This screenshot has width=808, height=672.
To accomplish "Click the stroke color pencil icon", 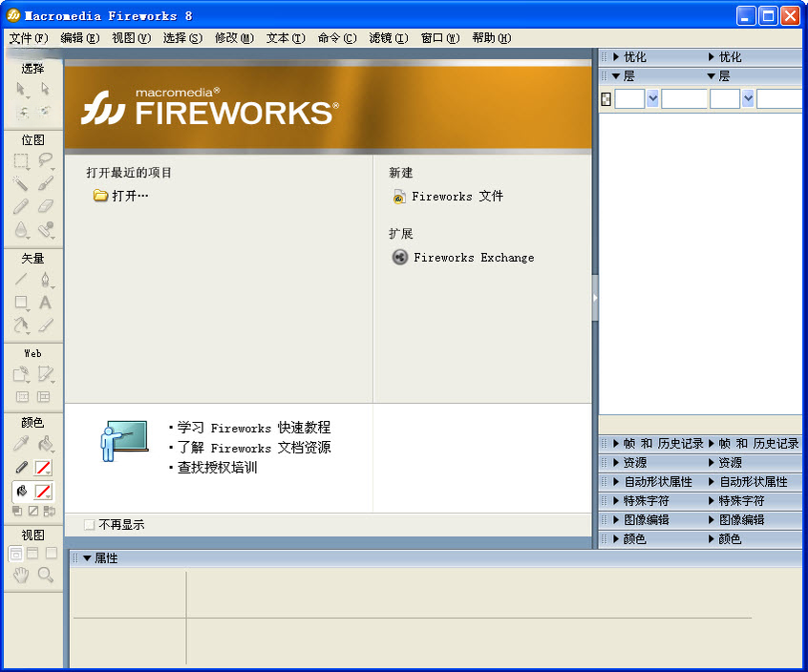I will point(21,468).
